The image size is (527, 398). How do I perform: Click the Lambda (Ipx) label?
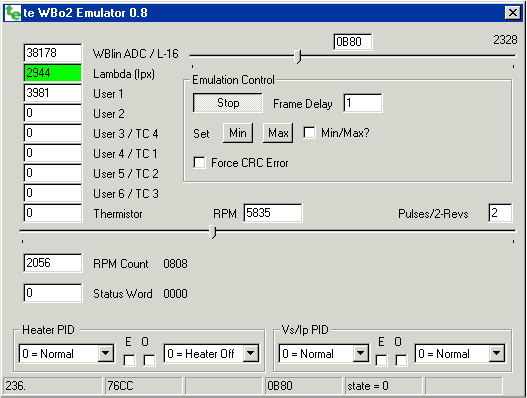pos(124,74)
